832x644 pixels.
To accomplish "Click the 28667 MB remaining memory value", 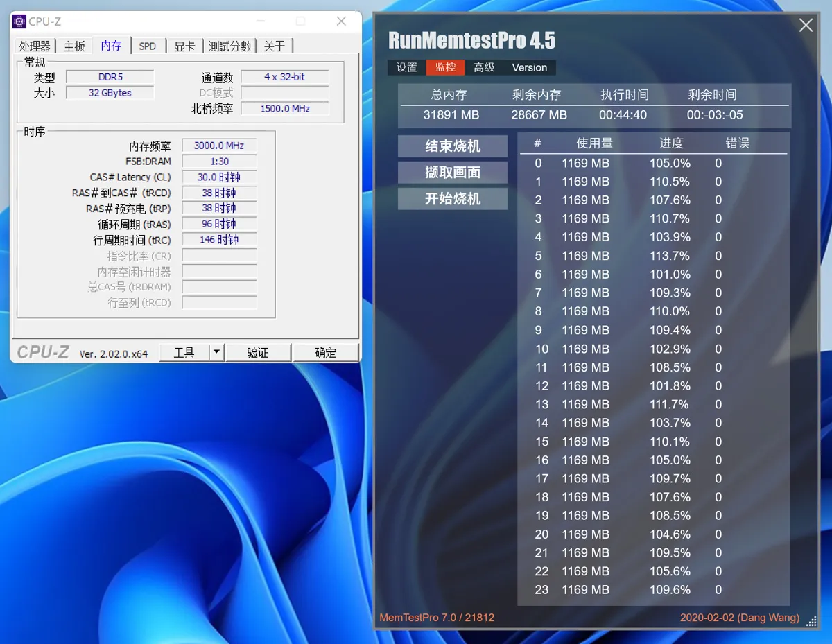I will [539, 115].
